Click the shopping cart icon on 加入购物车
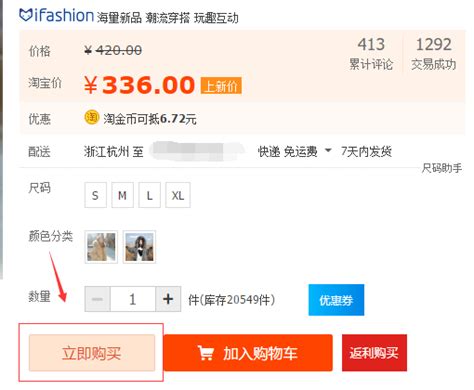 (x=205, y=353)
